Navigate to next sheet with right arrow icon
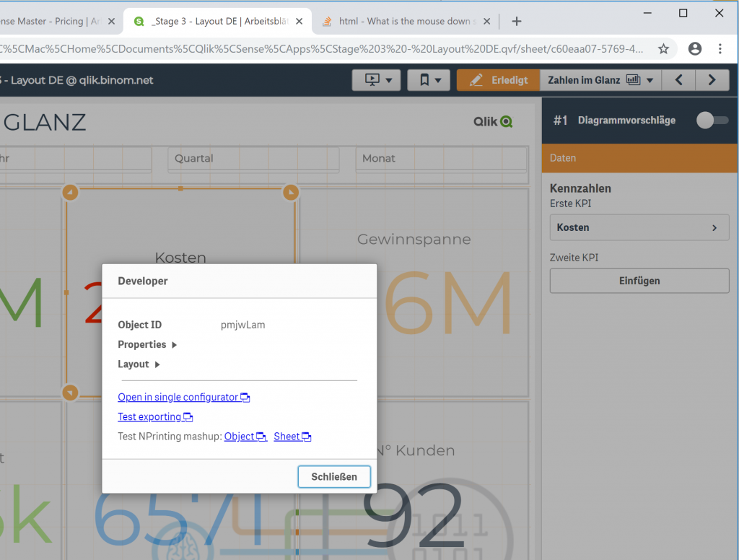The height and width of the screenshot is (560, 739). [712, 79]
